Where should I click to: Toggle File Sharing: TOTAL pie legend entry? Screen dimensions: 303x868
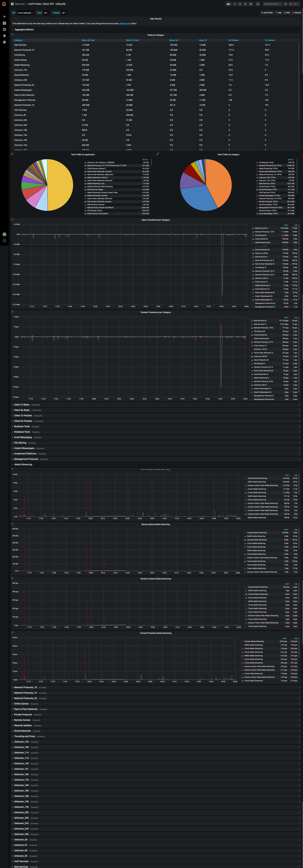[266, 162]
